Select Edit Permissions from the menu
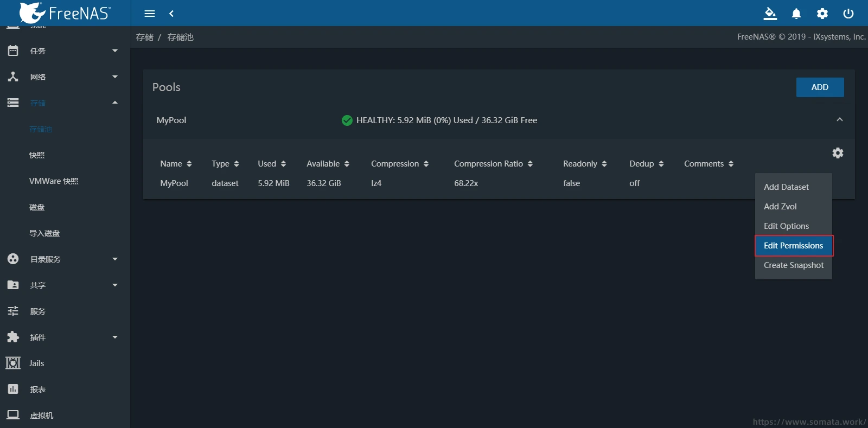868x428 pixels. [793, 246]
